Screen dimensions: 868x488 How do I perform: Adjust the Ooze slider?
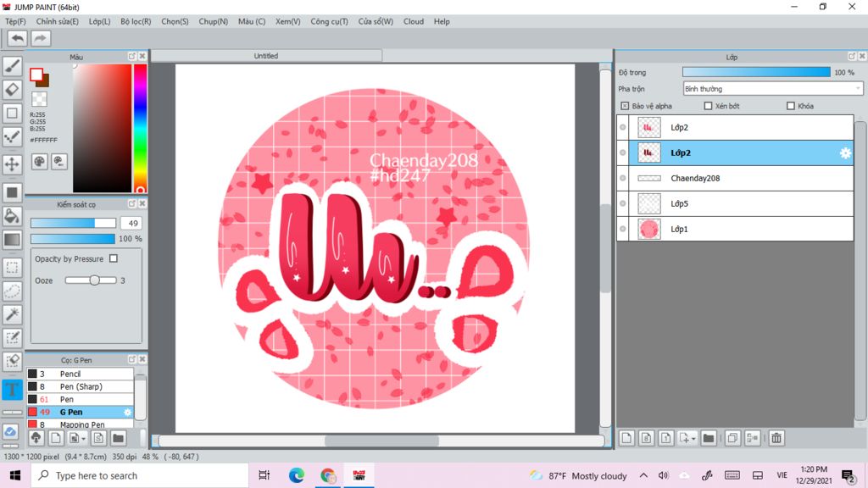point(91,280)
